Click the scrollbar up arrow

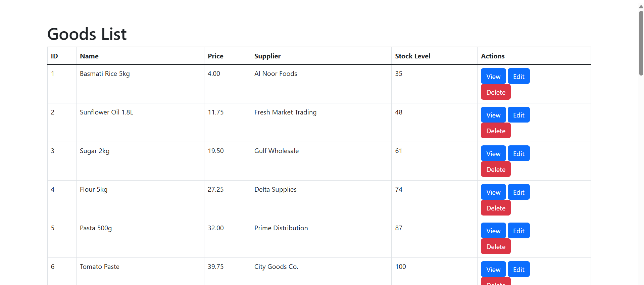point(641,6)
